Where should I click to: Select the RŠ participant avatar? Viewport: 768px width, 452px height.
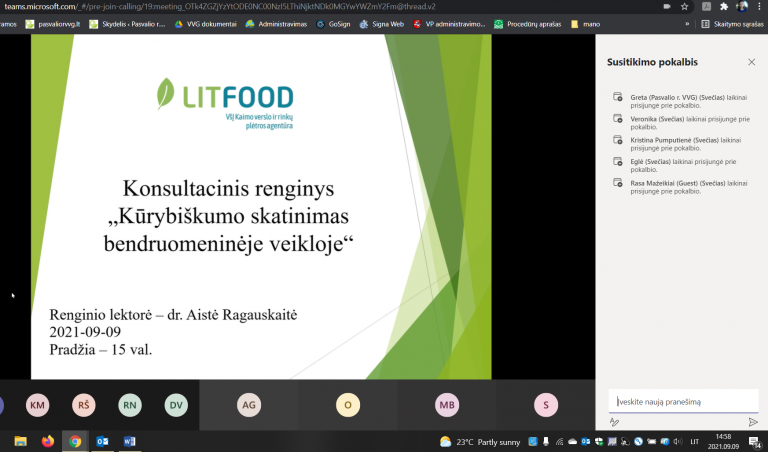(84, 405)
